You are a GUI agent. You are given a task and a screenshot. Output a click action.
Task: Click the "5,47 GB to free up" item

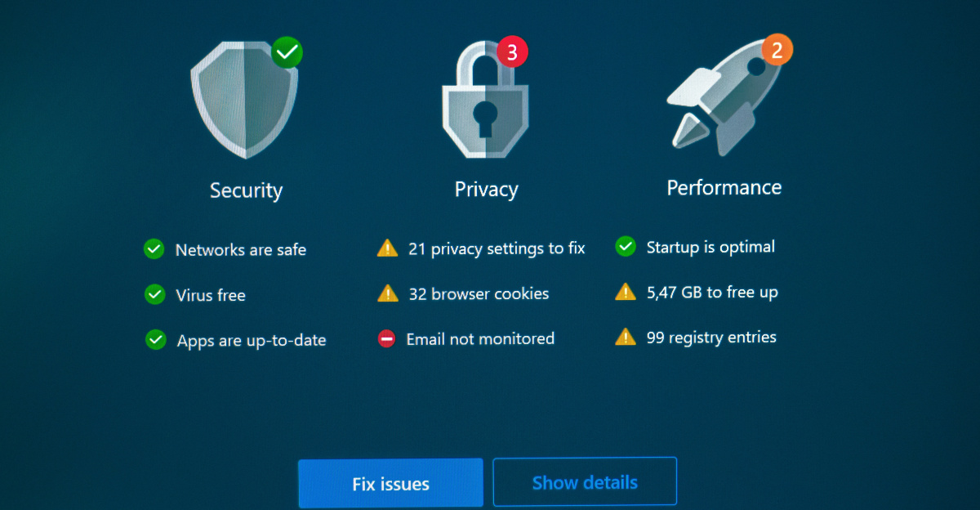712,292
